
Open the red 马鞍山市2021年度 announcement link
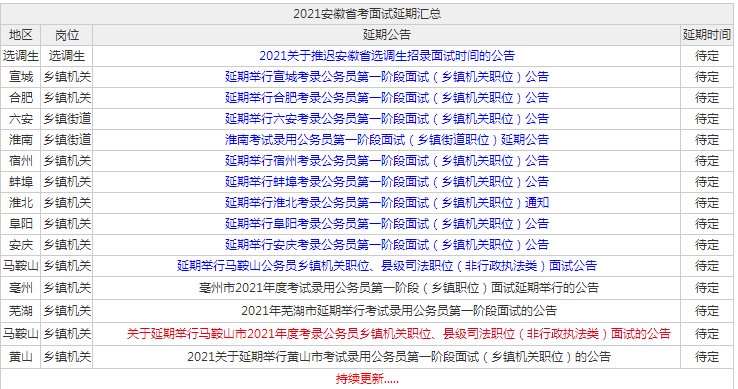pos(398,334)
